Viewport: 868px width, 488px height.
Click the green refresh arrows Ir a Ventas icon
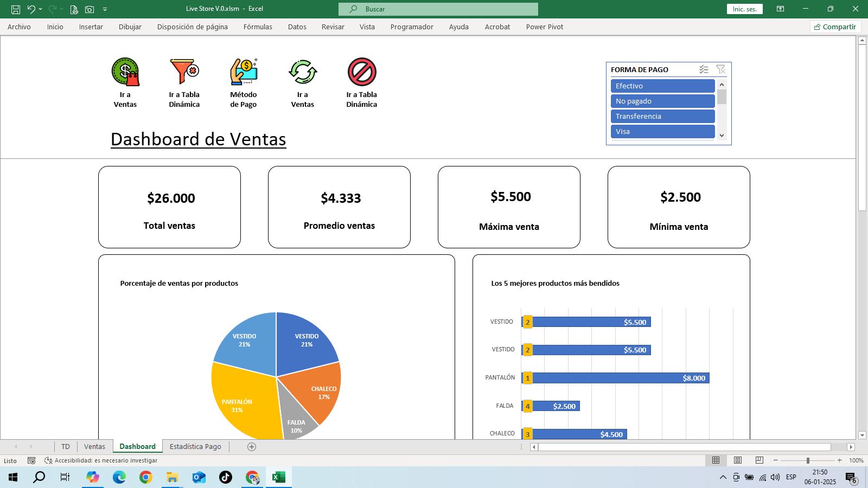pos(303,72)
